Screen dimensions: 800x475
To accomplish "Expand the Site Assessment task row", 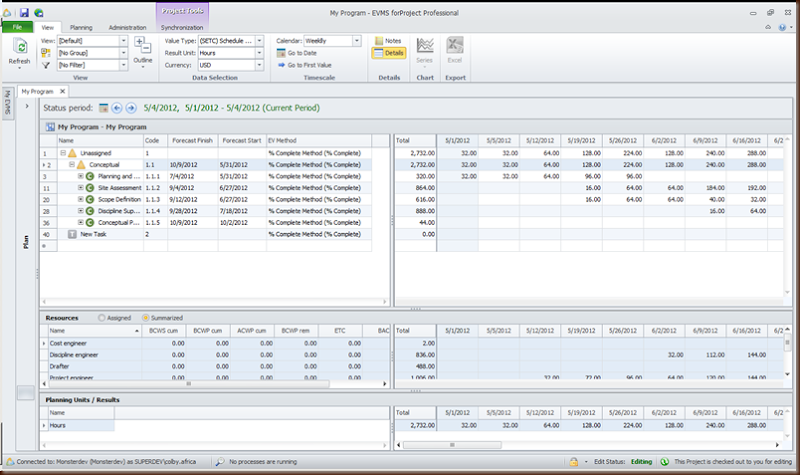I will pyautogui.click(x=81, y=187).
